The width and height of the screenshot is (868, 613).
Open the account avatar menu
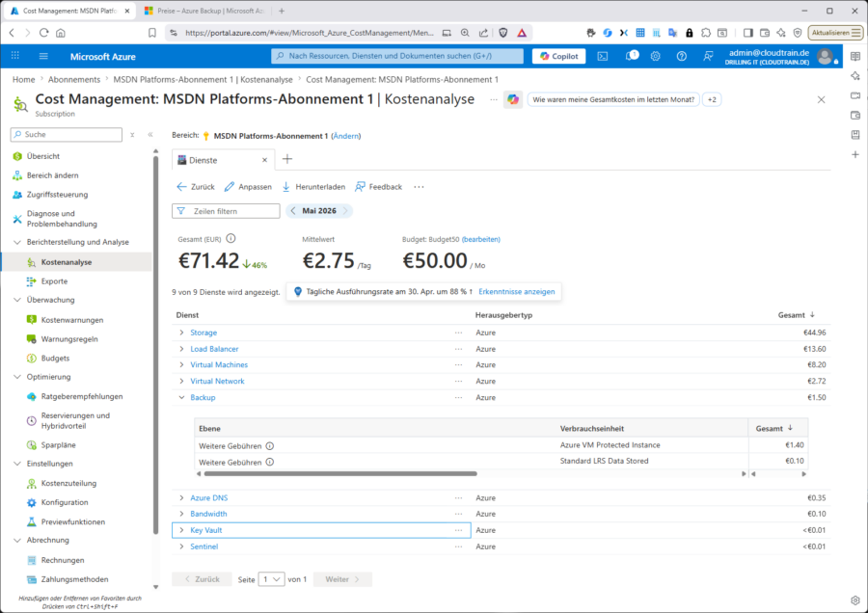[825, 56]
